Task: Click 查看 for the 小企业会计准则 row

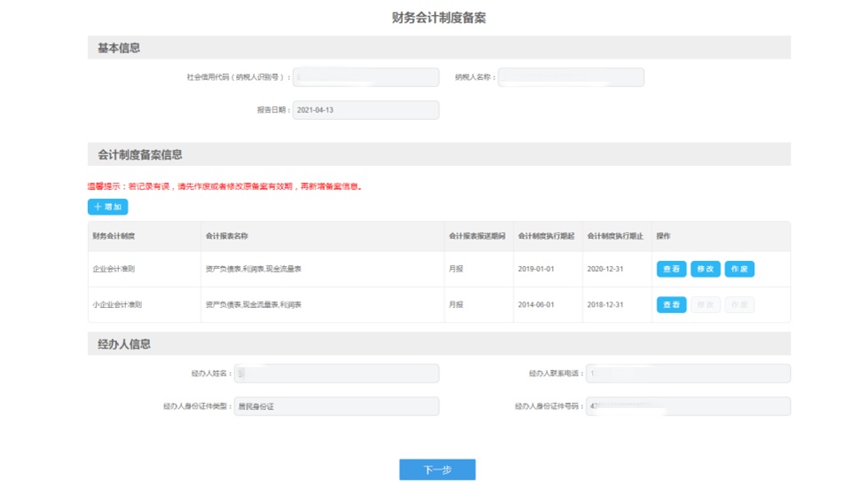Action: 671,304
